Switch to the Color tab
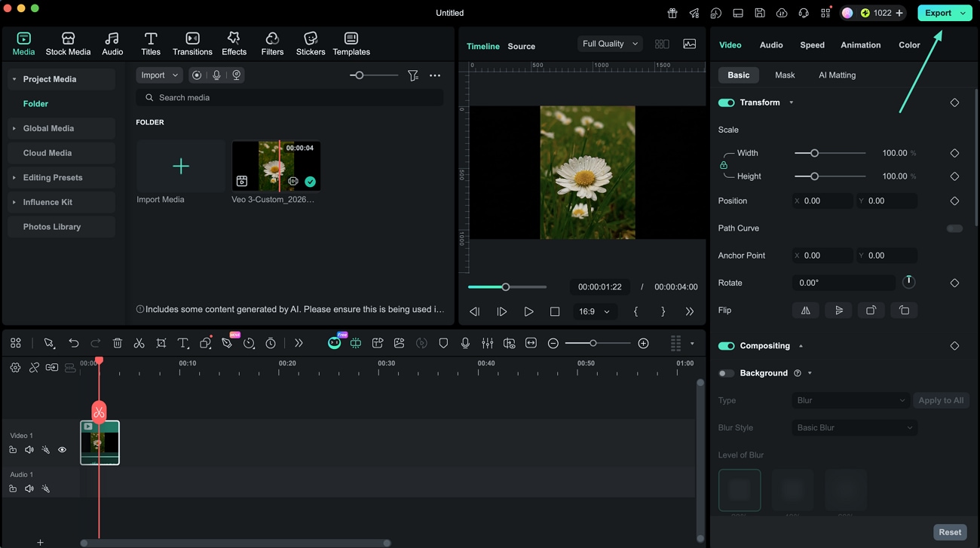Image resolution: width=980 pixels, height=548 pixels. pyautogui.click(x=909, y=45)
